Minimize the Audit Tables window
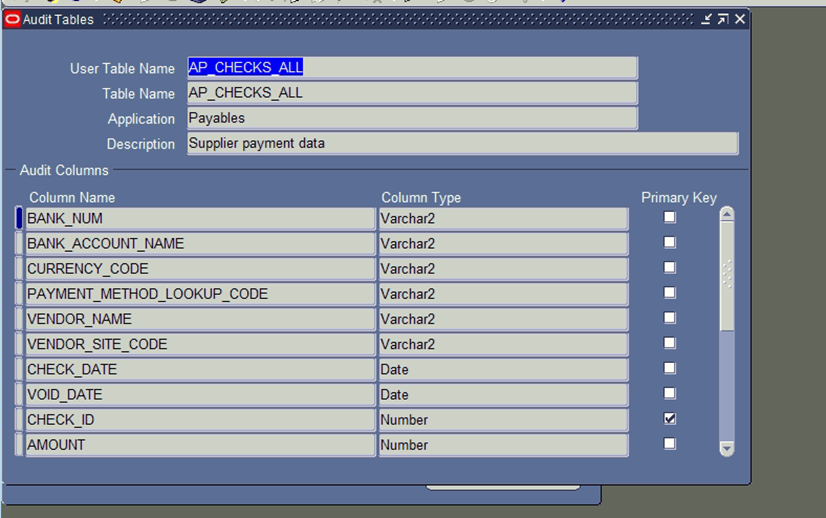Viewport: 826px width, 518px height. [x=707, y=19]
